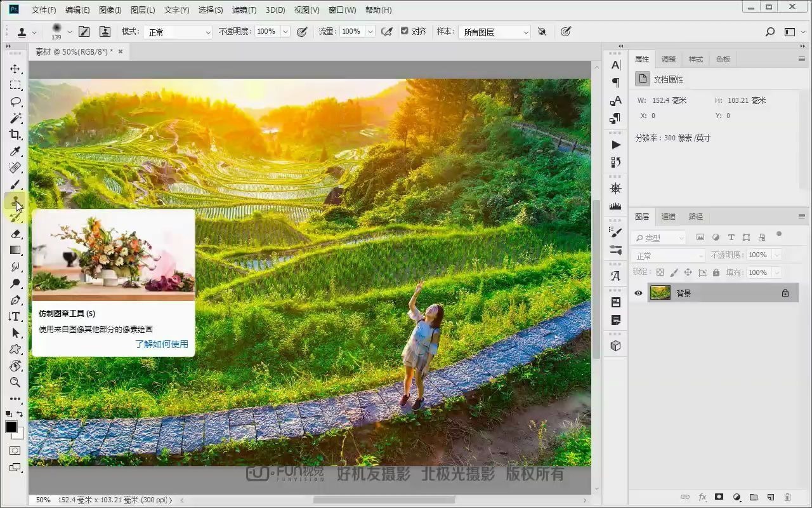The width and height of the screenshot is (812, 508).
Task: Open the Brush Settings panel icon
Action: [x=615, y=232]
